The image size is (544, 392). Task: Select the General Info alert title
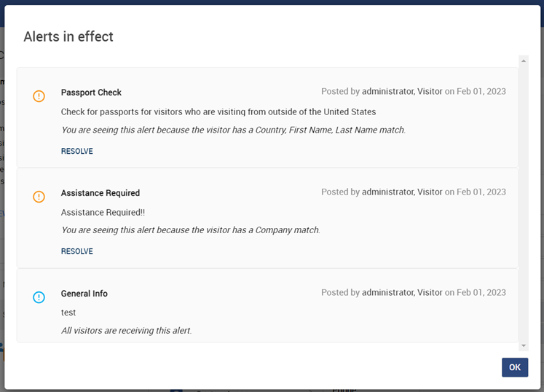tap(84, 294)
